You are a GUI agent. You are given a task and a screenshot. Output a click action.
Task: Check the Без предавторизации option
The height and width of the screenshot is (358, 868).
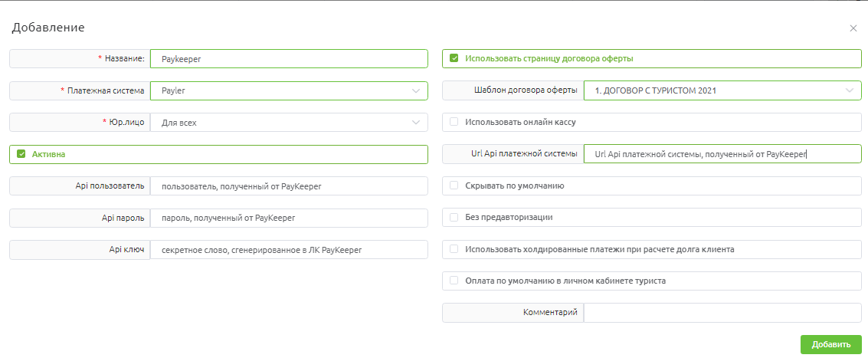(x=454, y=217)
